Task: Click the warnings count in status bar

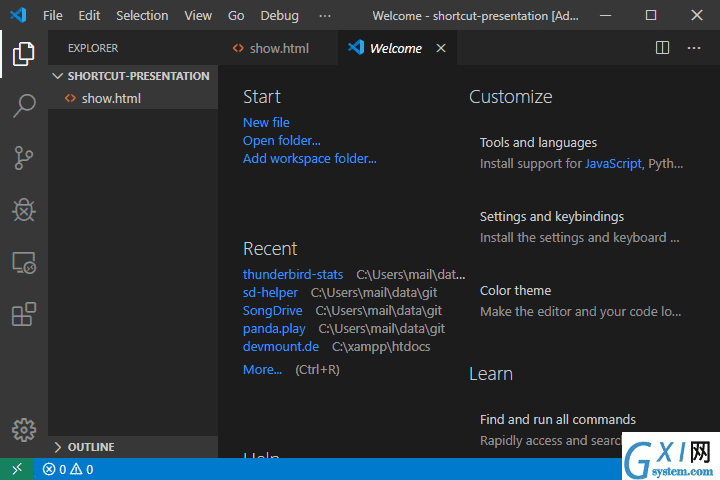Action: point(82,469)
